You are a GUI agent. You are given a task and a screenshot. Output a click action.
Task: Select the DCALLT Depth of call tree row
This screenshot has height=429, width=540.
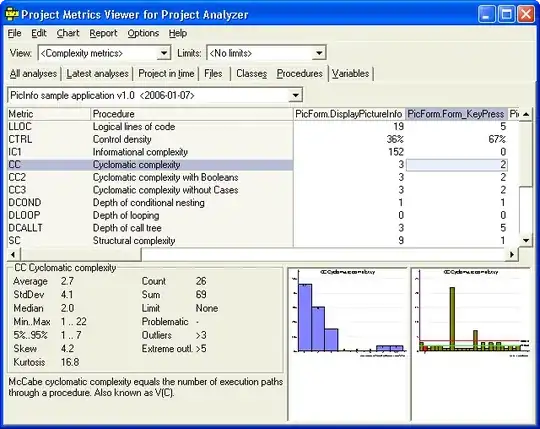[x=150, y=228]
